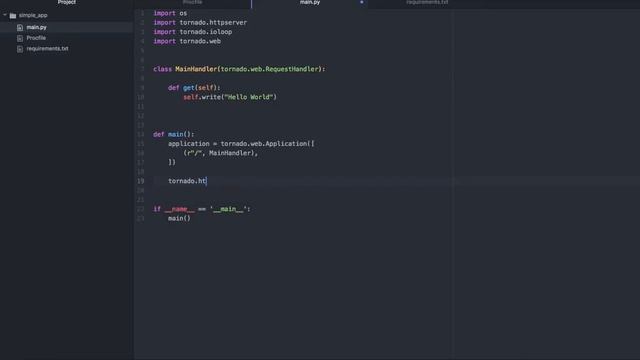Click the 'main()' call on last line

[179, 218]
